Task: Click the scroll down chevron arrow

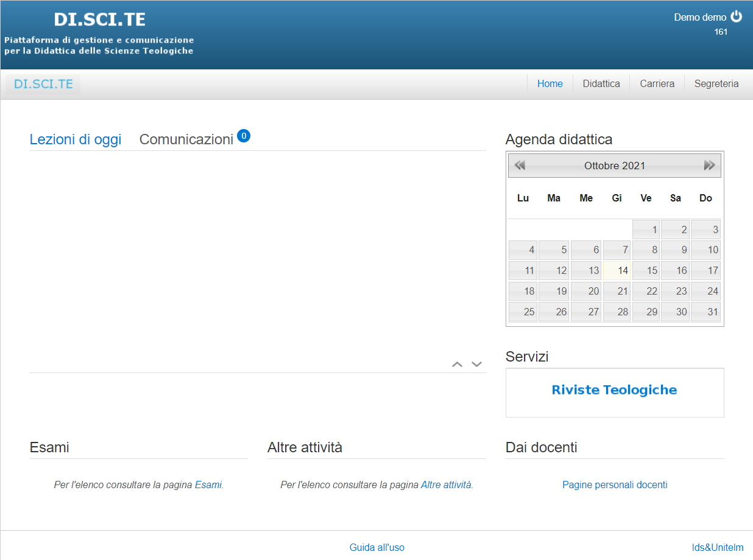Action: click(477, 364)
